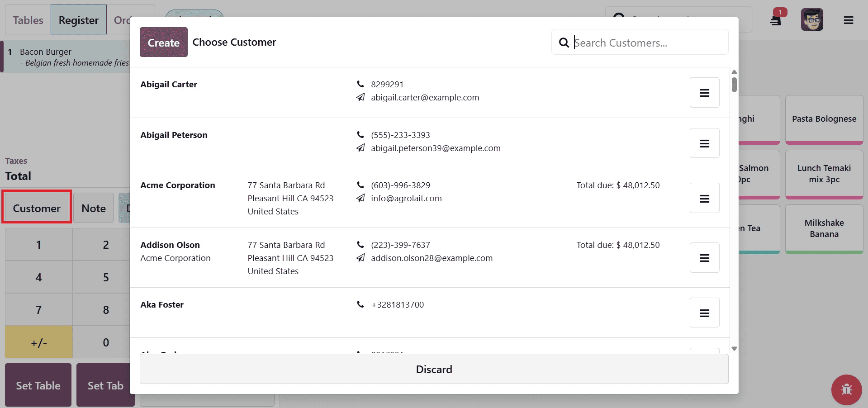Open edit details menu for Abigail Peterson
Viewport: 868px width, 408px height.
[704, 143]
